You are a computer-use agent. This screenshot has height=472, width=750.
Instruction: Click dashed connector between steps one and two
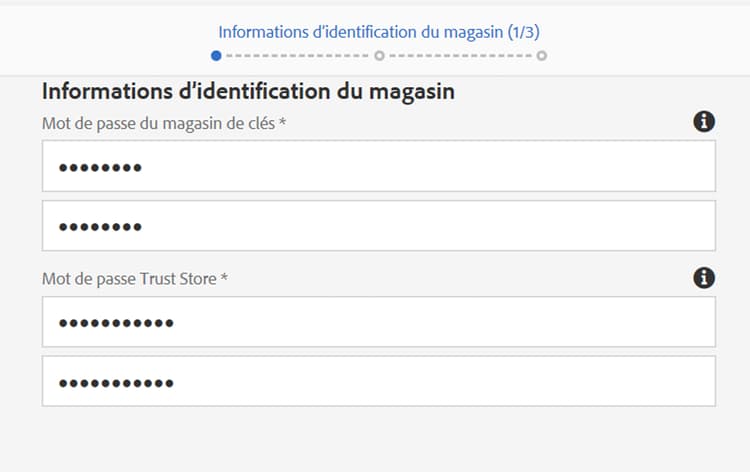298,56
